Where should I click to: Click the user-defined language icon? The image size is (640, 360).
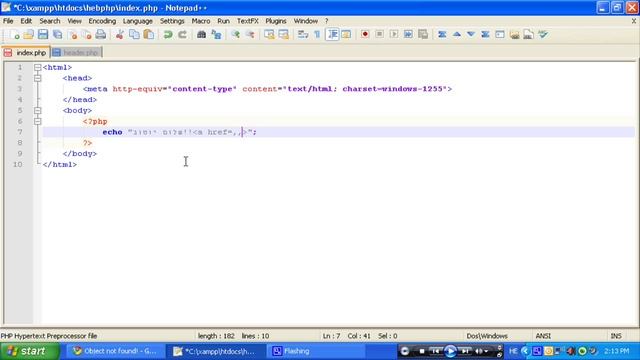pyautogui.click(x=346, y=35)
